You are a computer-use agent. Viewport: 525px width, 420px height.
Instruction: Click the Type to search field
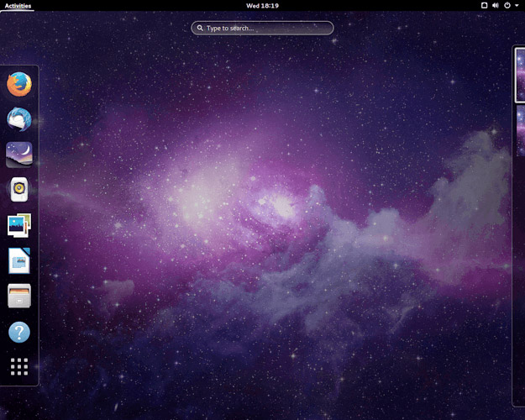[x=262, y=28]
